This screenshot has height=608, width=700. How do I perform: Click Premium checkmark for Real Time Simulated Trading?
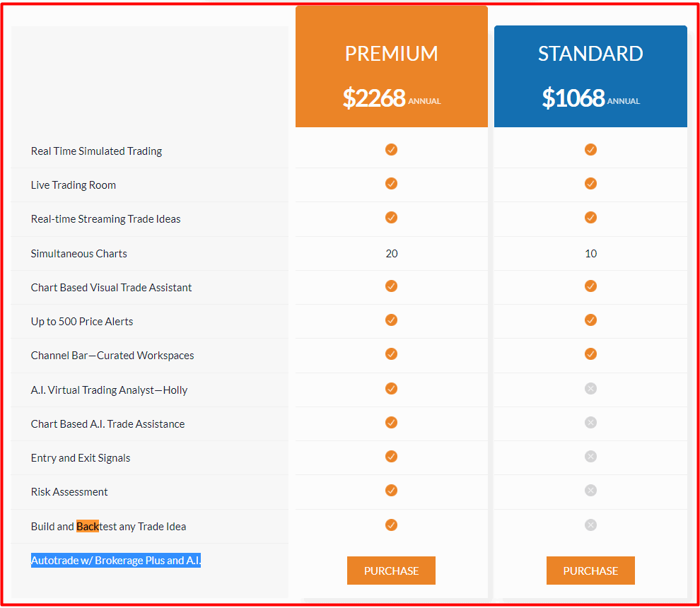(391, 150)
